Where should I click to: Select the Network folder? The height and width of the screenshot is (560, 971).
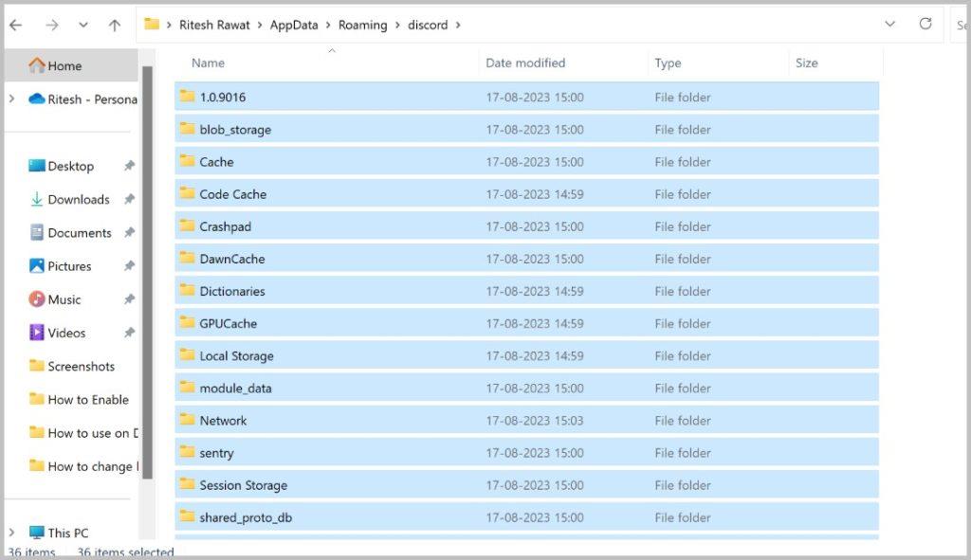(526, 420)
